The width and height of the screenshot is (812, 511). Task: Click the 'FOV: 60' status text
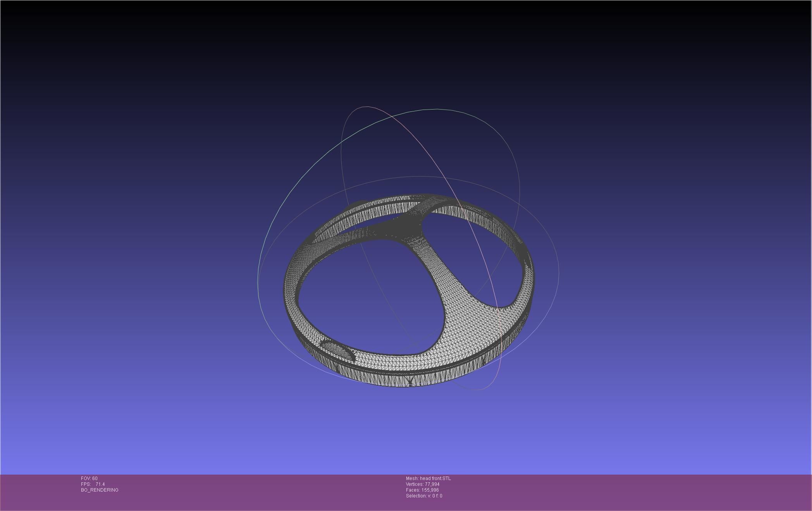click(89, 478)
